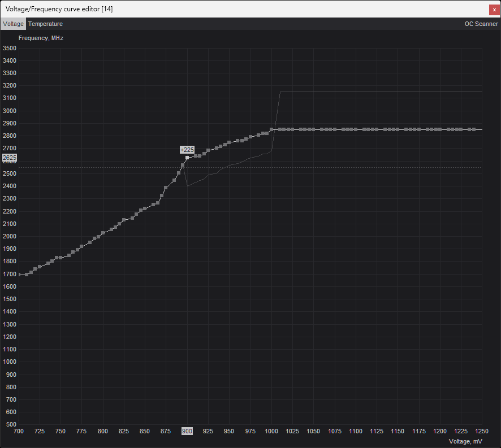Click the Frequency, MHz axis title
501x448 pixels.
41,38
